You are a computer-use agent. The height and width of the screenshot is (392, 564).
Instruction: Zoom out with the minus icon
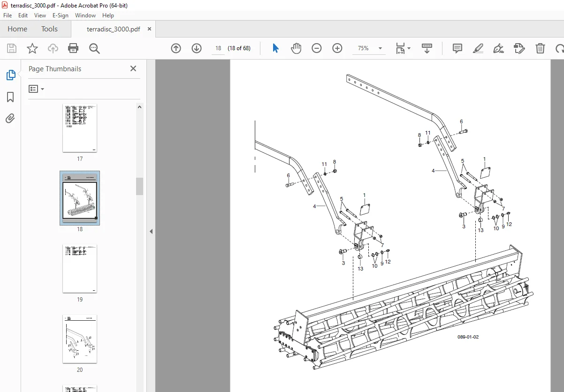(x=317, y=48)
